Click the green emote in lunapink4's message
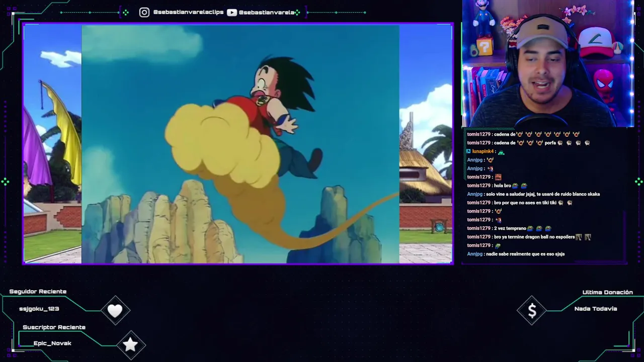 pyautogui.click(x=501, y=152)
